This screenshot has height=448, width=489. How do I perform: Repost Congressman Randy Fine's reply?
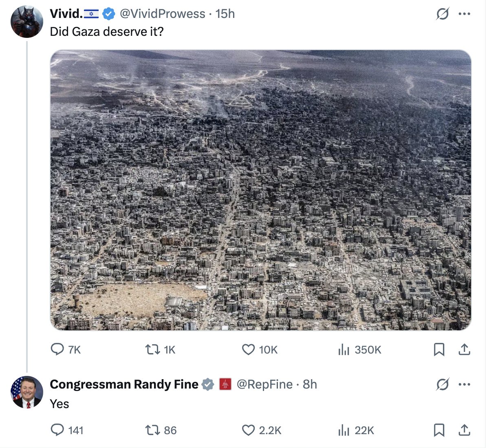(x=152, y=430)
